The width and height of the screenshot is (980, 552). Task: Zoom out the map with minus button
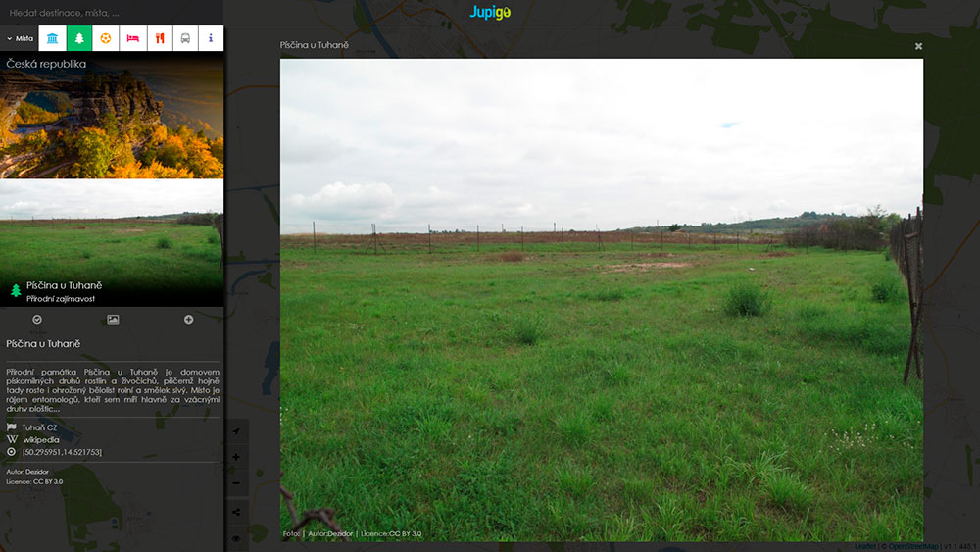tap(236, 482)
